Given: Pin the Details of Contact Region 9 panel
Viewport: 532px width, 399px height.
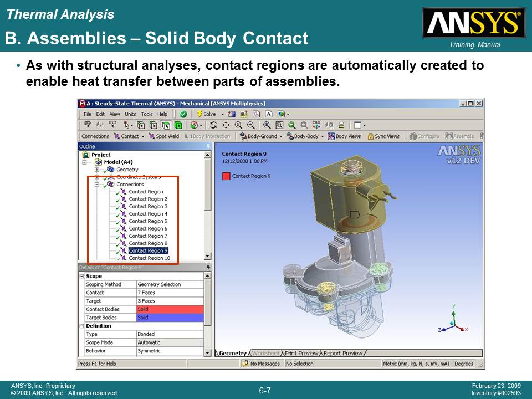Looking at the screenshot, I should 208,267.
